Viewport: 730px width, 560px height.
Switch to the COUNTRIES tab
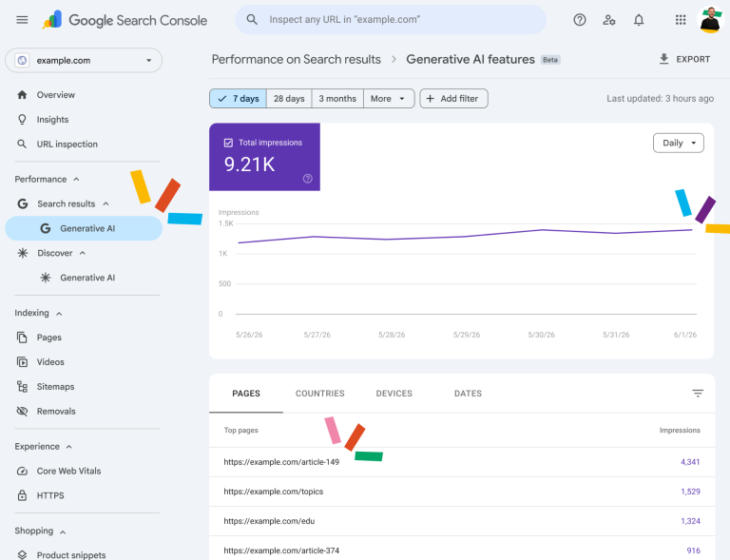tap(319, 394)
